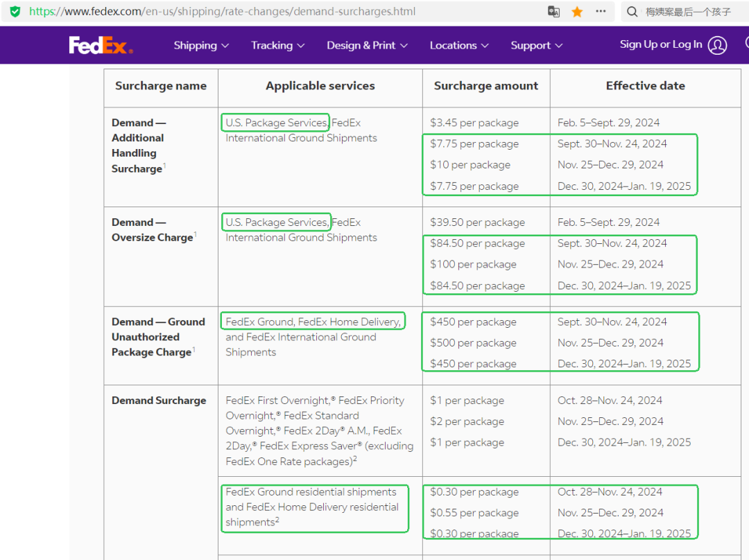Expand the Design & Print dropdown
The width and height of the screenshot is (749, 560).
click(367, 45)
